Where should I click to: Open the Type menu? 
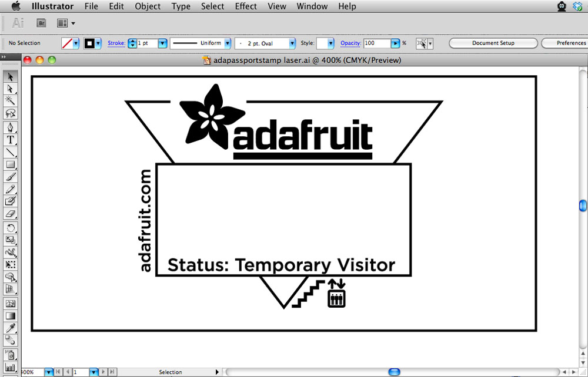181,6
